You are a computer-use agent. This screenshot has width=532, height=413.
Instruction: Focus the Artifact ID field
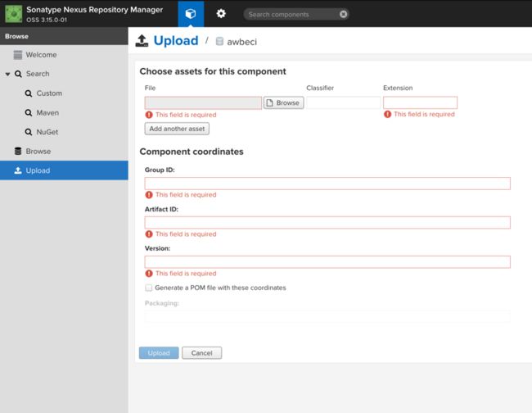(x=327, y=223)
